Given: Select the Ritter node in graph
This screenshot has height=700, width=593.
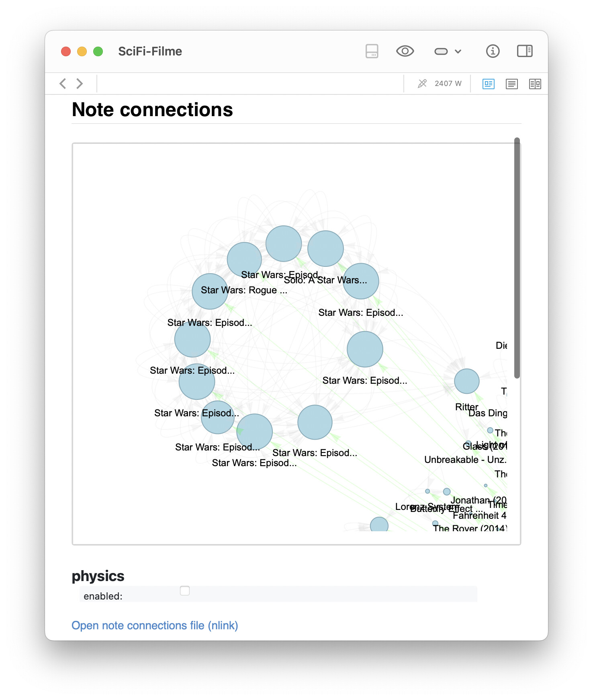Looking at the screenshot, I should 467,381.
